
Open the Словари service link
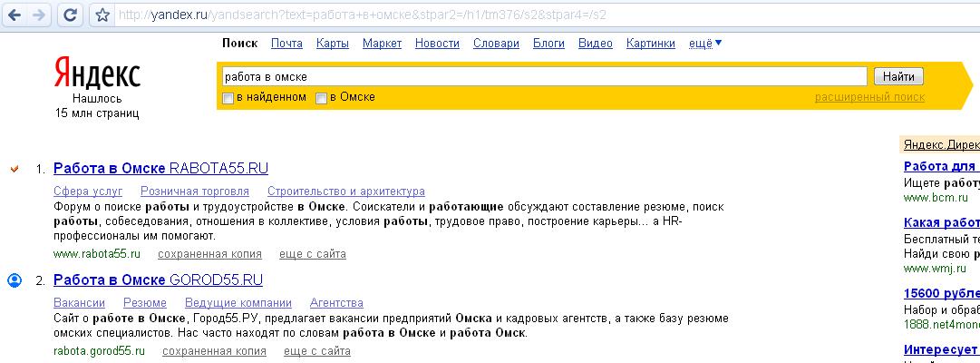click(x=496, y=44)
